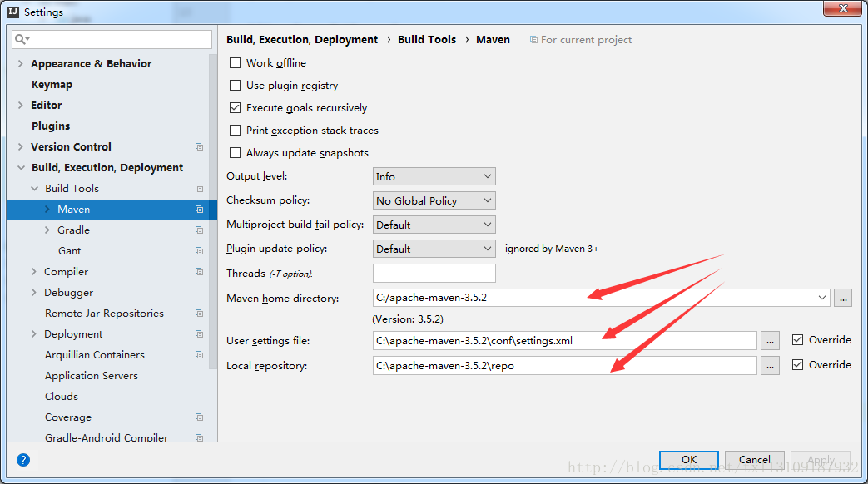Click the settings tree vertical scrollbar

(213, 211)
